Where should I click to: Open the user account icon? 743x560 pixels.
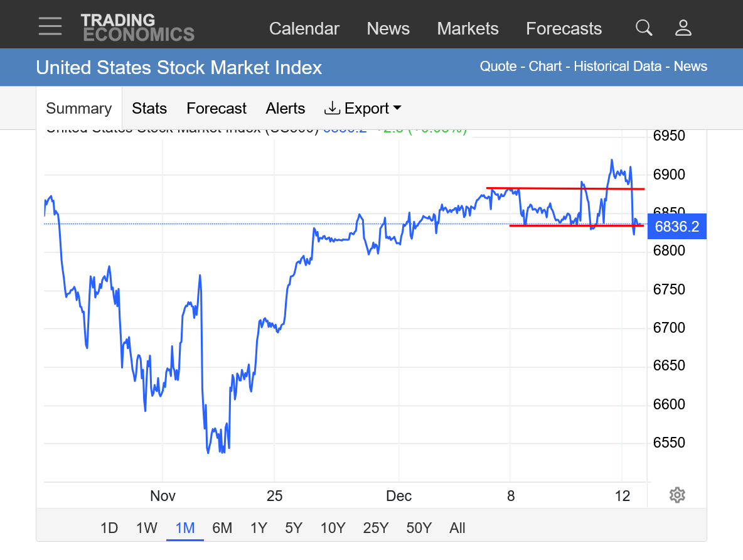683,28
